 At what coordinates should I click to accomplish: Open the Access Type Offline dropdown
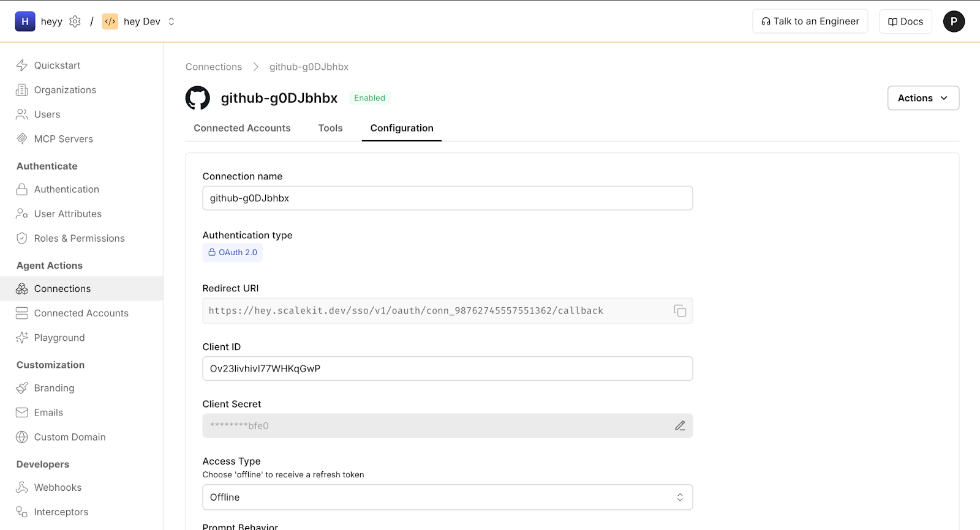(448, 497)
